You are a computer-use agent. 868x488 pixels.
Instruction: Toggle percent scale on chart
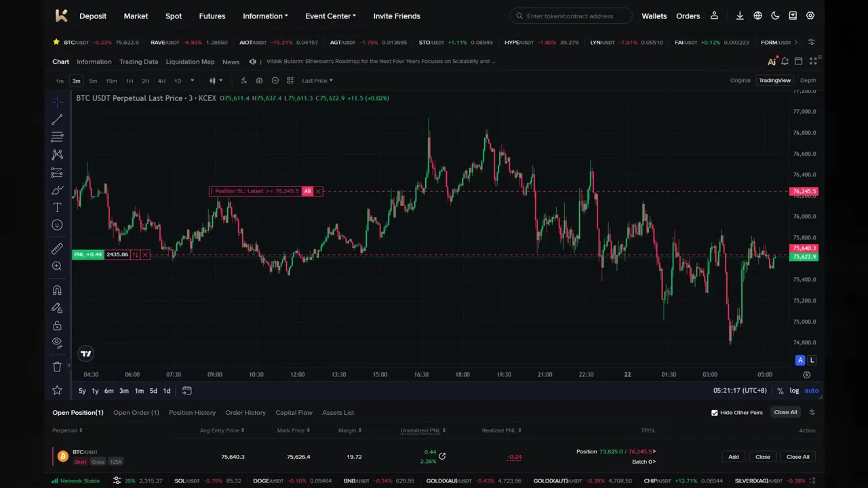point(781,391)
